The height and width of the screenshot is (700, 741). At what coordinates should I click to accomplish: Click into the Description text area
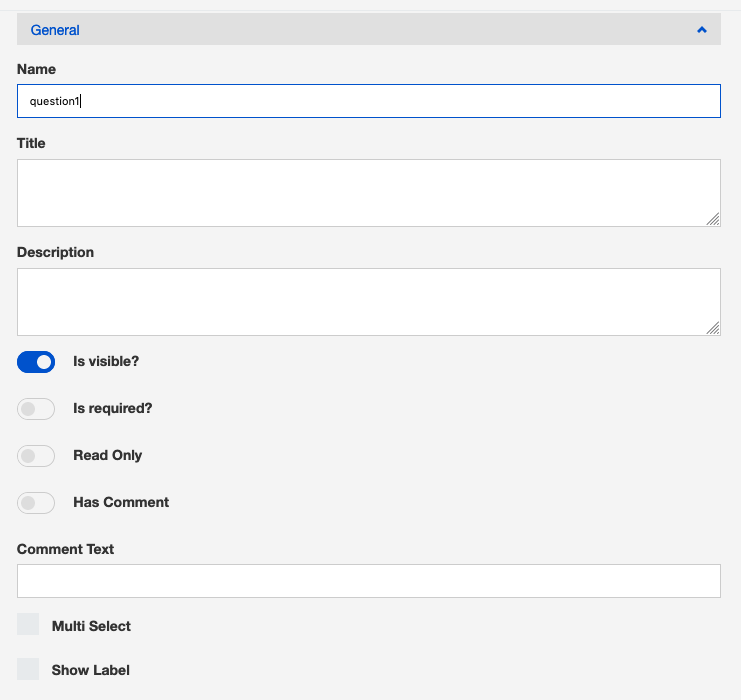coord(368,301)
